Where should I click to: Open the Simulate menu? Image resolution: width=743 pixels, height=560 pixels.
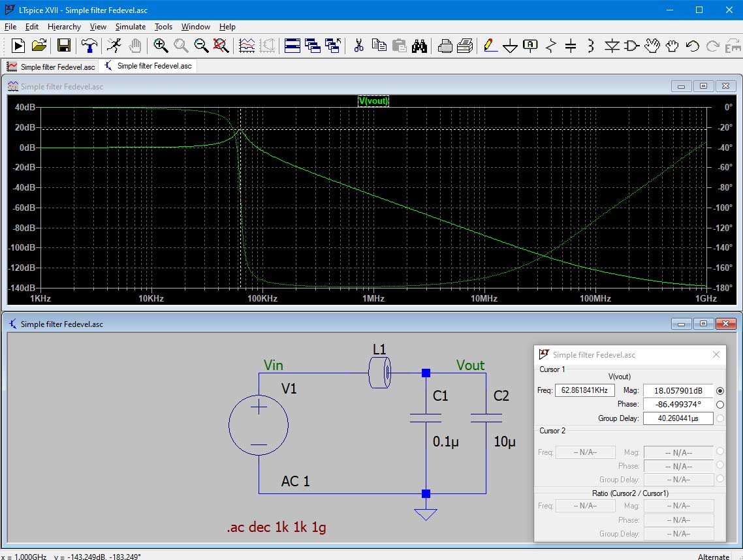click(x=131, y=27)
